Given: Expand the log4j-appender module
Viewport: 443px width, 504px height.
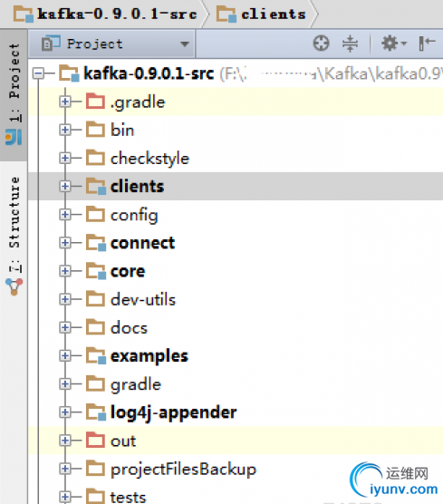Looking at the screenshot, I should click(x=65, y=412).
